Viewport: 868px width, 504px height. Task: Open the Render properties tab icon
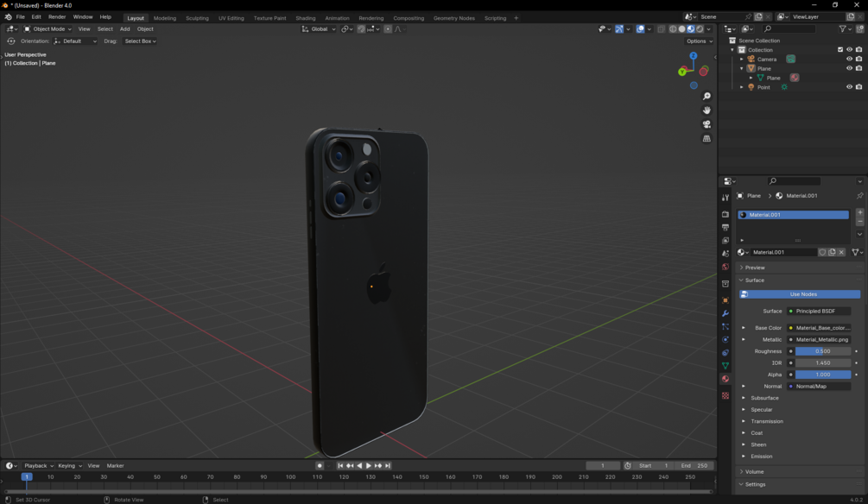click(x=725, y=214)
